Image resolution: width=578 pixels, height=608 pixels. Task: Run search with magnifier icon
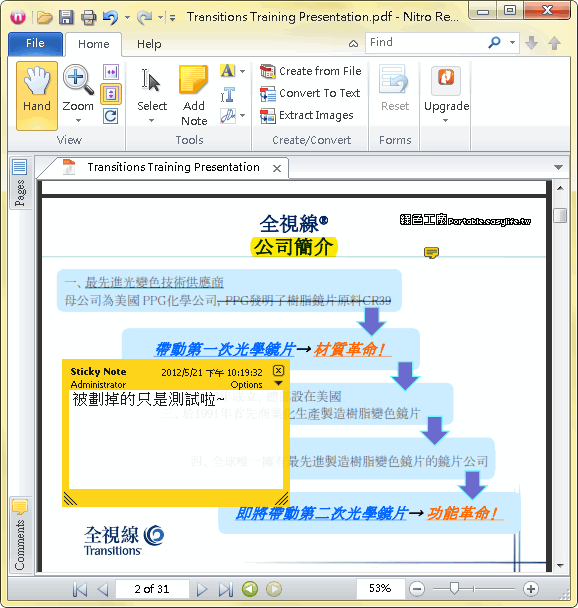tap(494, 42)
